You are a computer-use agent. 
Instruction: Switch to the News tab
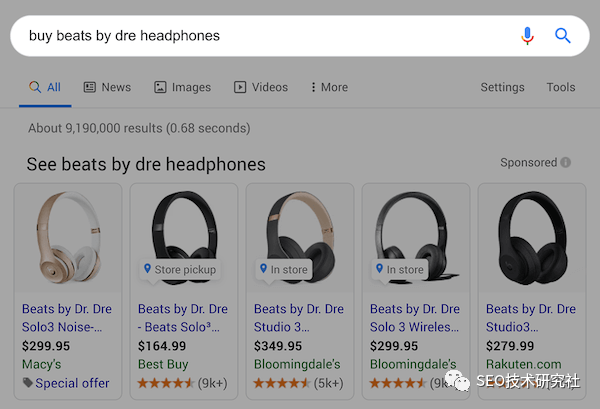click(107, 88)
